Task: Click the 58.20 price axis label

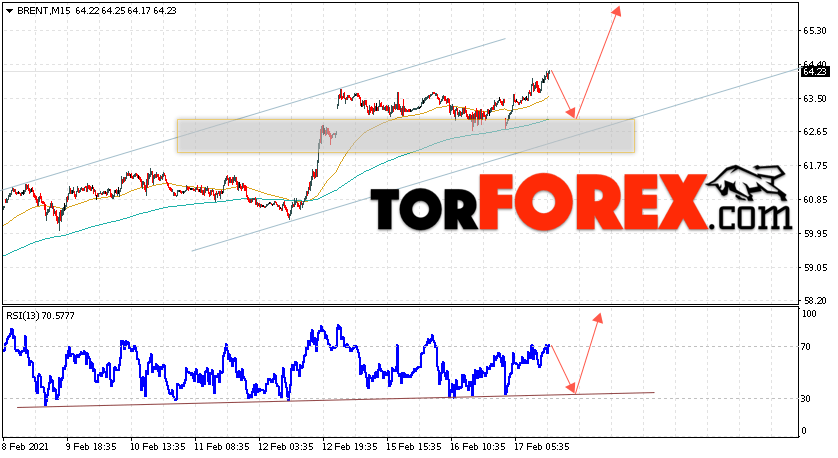Action: pyautogui.click(x=814, y=301)
